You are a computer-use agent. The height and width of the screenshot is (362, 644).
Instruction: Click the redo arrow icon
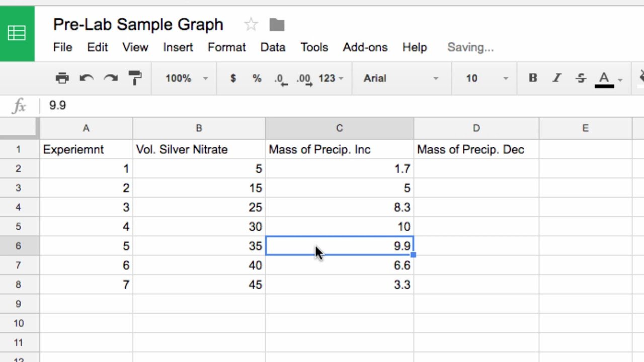pyautogui.click(x=111, y=78)
